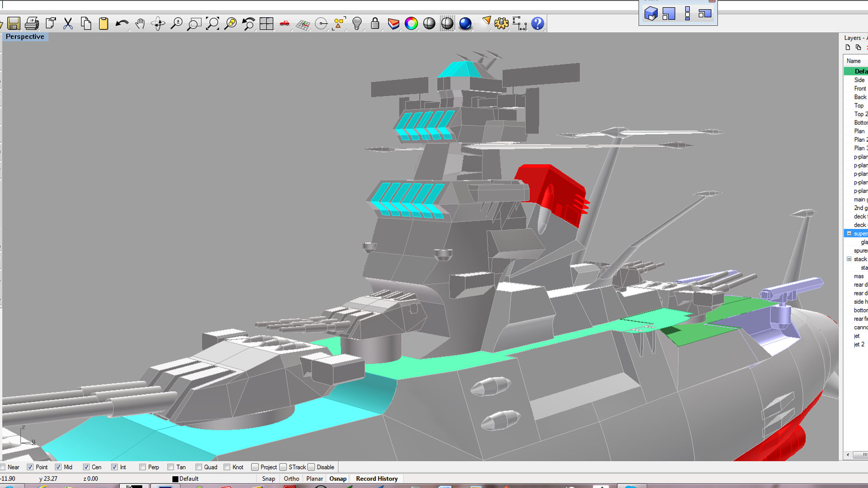Click the New layer icon in Layers panel

pyautogui.click(x=848, y=47)
